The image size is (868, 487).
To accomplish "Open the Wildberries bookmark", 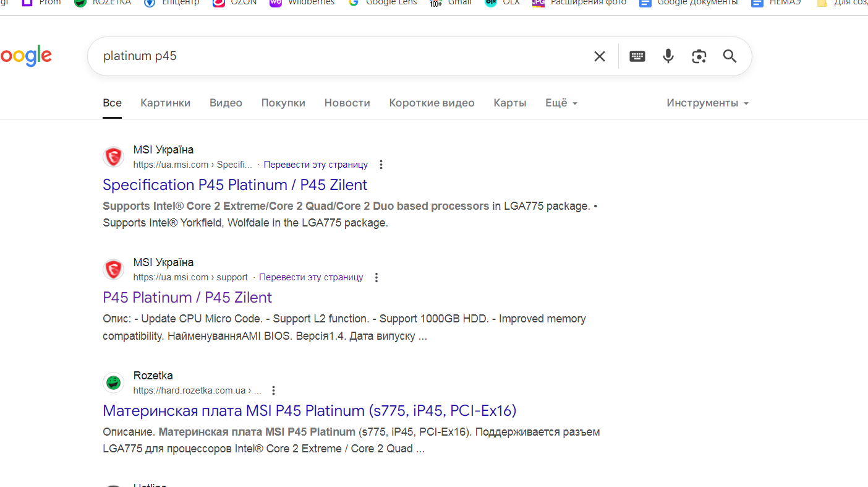I will (x=302, y=2).
